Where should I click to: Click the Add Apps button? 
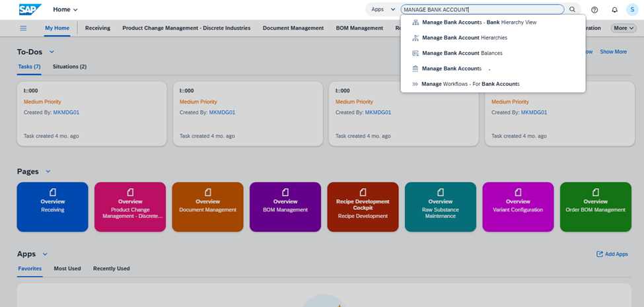click(x=612, y=254)
